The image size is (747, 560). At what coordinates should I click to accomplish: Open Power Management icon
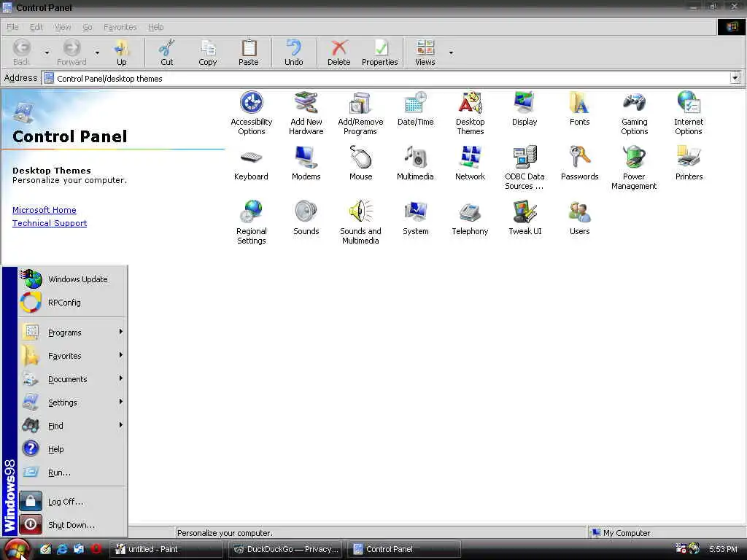click(x=634, y=168)
